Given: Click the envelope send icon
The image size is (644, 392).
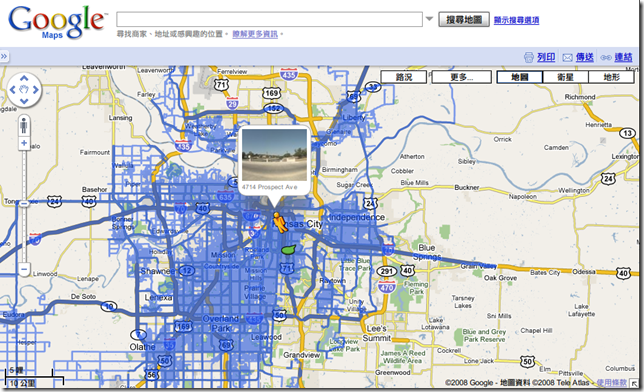Looking at the screenshot, I should 567,58.
